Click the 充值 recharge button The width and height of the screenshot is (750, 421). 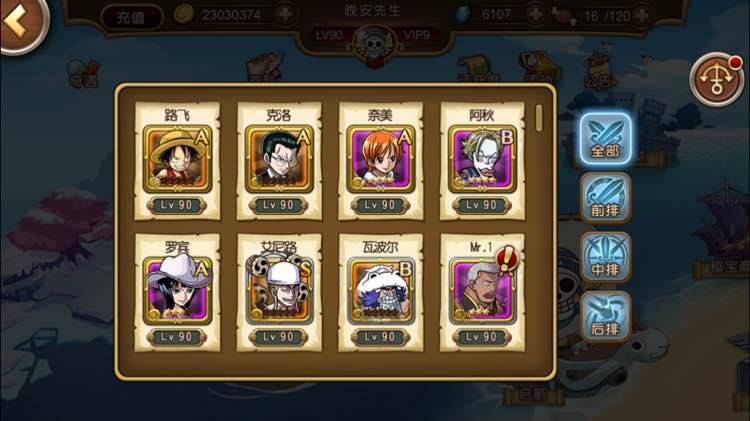tap(131, 17)
